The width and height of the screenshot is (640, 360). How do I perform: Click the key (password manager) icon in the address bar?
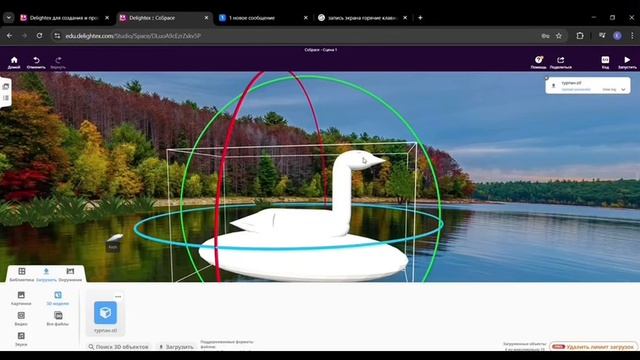[545, 36]
